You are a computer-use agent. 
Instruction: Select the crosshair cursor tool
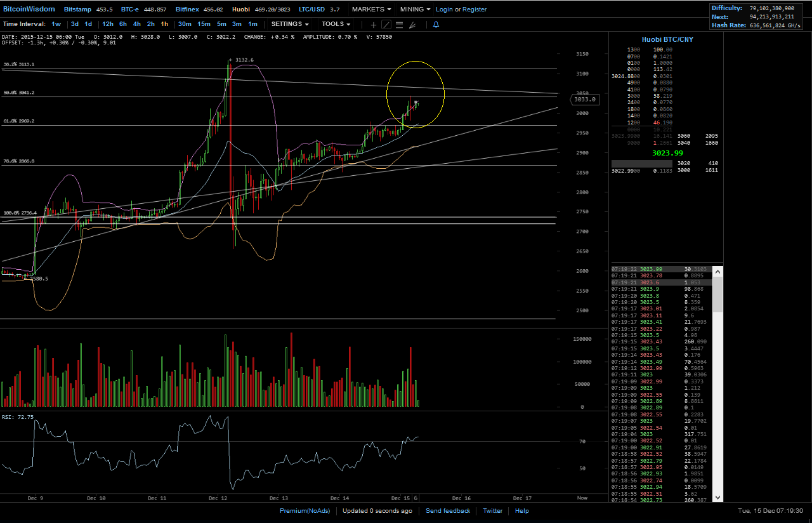374,25
